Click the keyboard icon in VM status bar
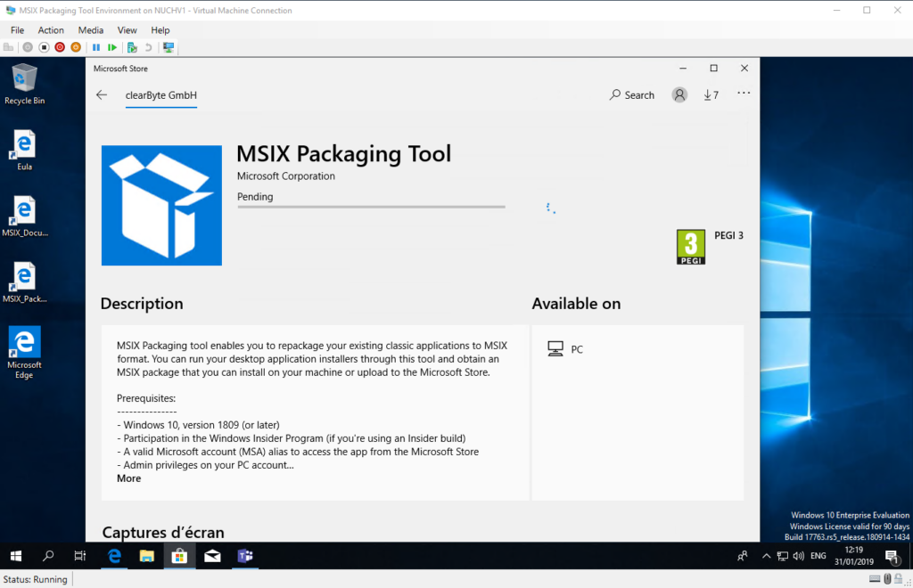This screenshot has height=588, width=913. pyautogui.click(x=875, y=579)
